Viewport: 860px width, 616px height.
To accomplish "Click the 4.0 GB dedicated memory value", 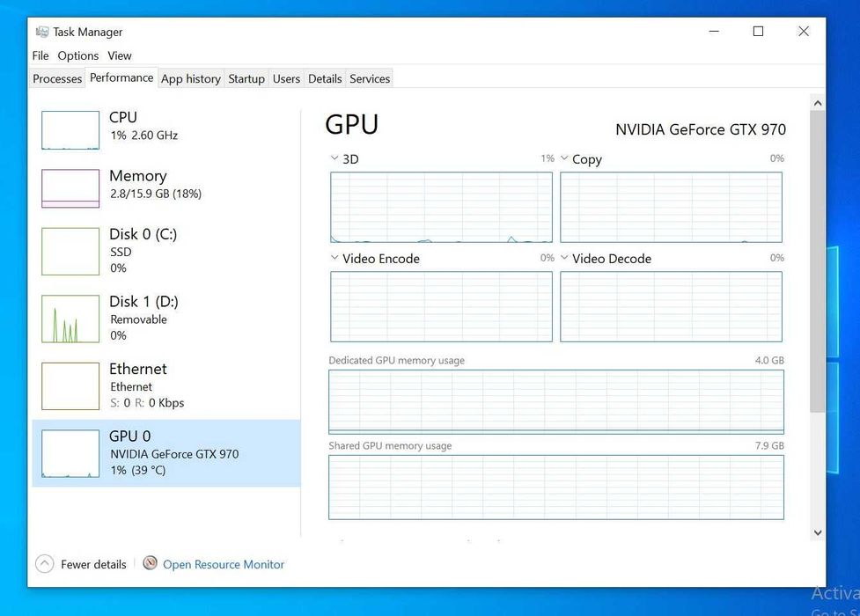I will (x=769, y=361).
